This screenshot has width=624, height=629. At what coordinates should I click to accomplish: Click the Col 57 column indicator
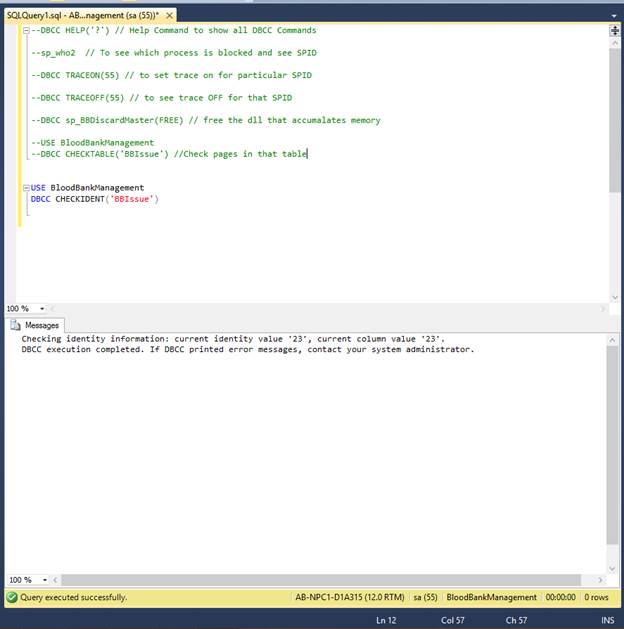452,620
